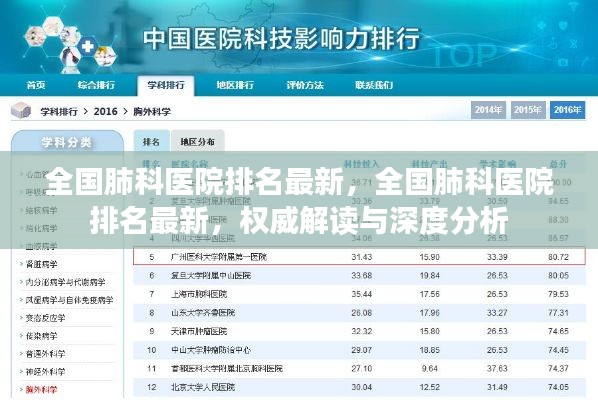Click the 2016 breadcrumb link
Viewport: 598px width, 400px height.
tap(106, 111)
